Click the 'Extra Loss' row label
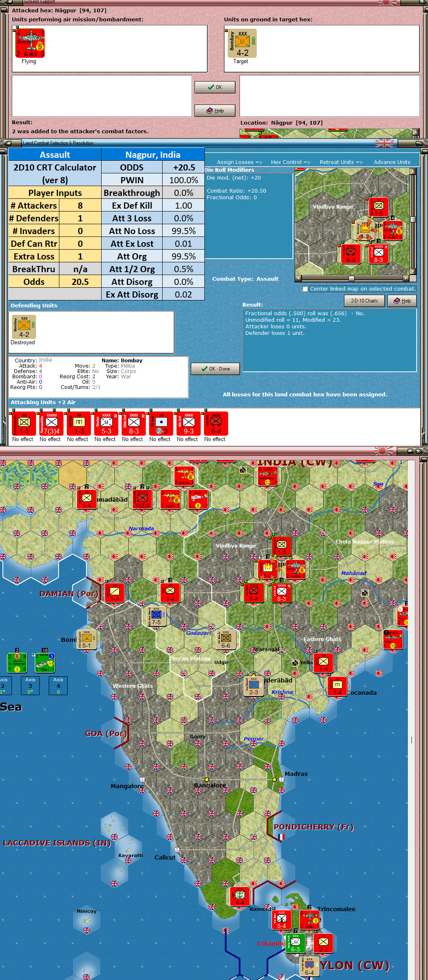428x980 pixels. coord(34,256)
